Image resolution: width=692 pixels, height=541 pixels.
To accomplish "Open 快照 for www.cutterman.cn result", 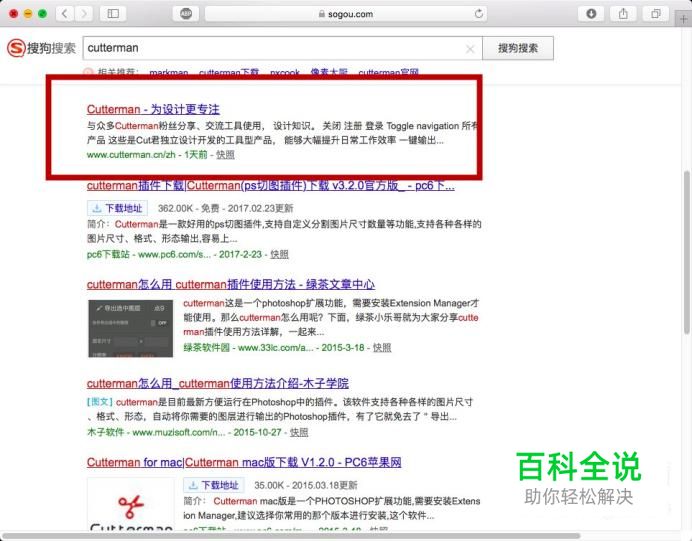I will point(225,154).
